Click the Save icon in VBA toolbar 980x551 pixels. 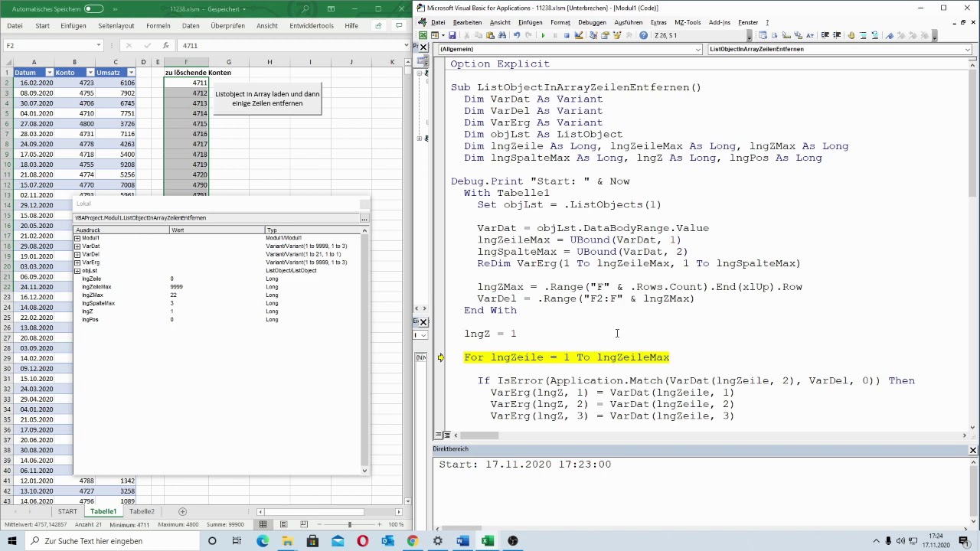click(x=452, y=35)
